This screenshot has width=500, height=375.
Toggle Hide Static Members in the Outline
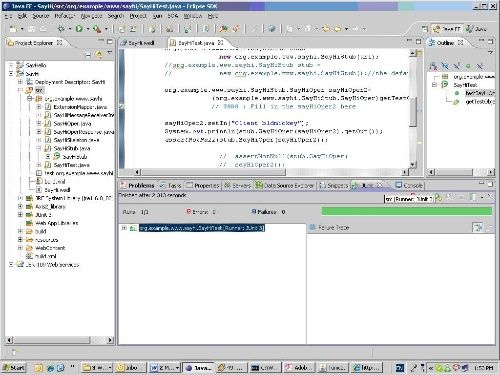tap(456, 66)
